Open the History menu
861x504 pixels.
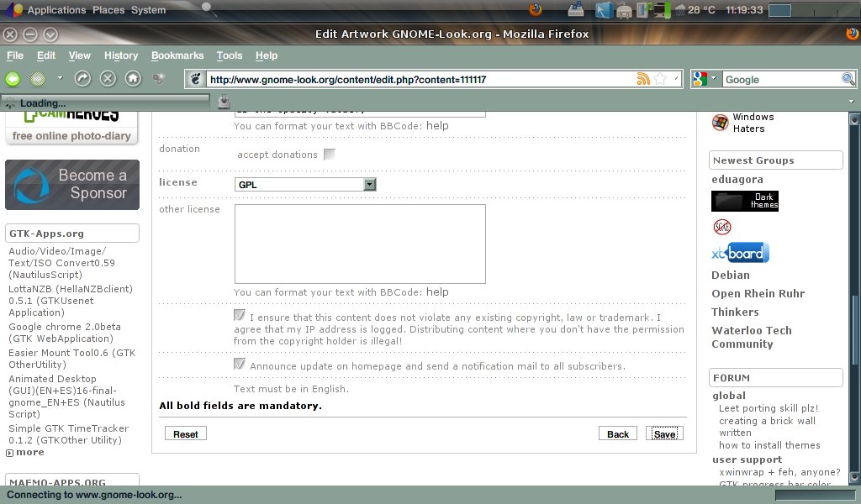point(121,55)
